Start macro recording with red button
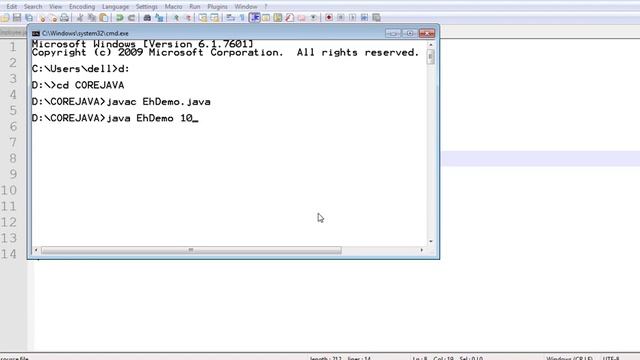Image resolution: width=640 pixels, height=360 pixels. pyautogui.click(x=329, y=18)
